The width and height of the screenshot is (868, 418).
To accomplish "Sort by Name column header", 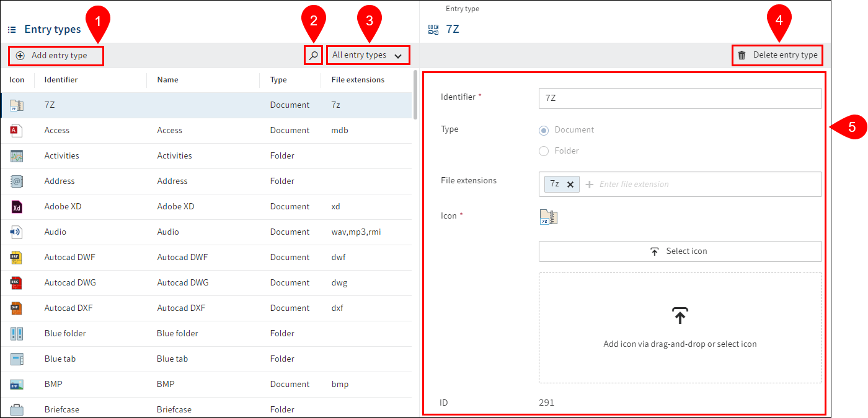I will (167, 80).
